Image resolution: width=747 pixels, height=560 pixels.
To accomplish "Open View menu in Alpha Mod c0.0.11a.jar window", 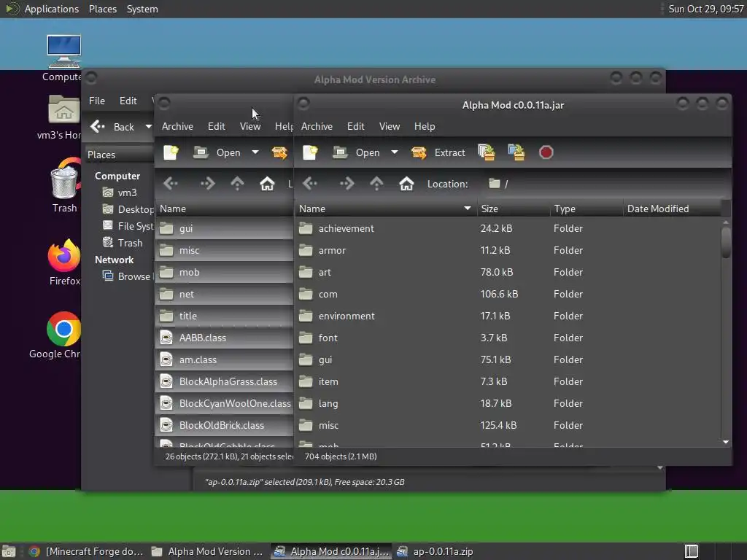I will point(390,126).
